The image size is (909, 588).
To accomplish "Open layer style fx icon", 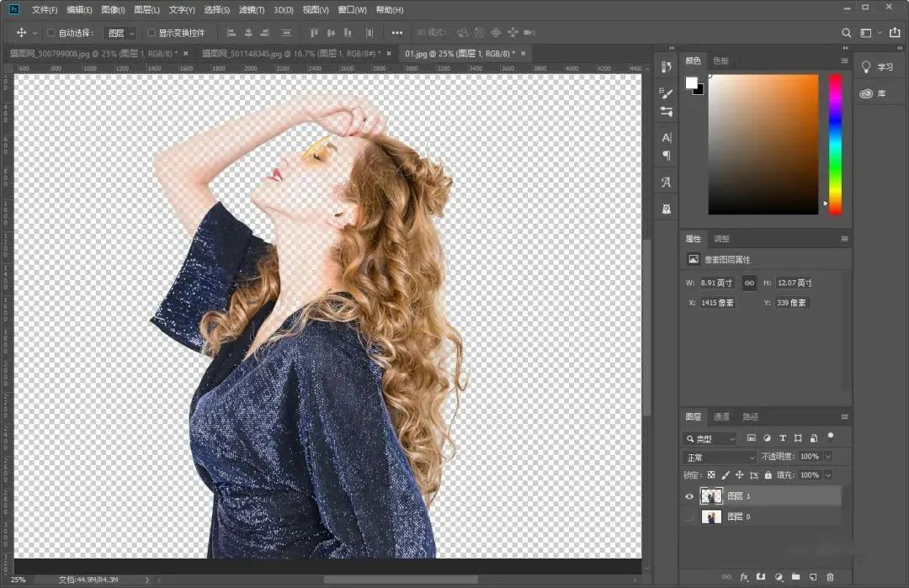I will tap(744, 577).
